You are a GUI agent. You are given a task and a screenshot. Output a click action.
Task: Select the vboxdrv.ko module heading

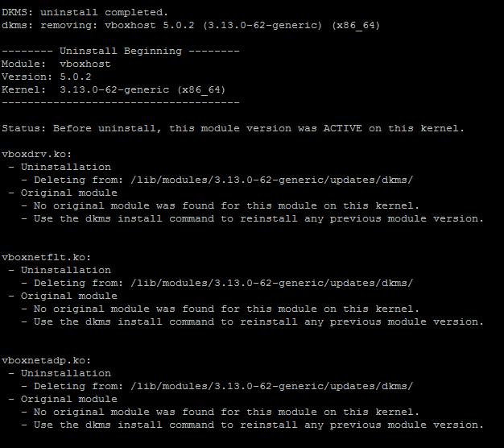[36, 154]
